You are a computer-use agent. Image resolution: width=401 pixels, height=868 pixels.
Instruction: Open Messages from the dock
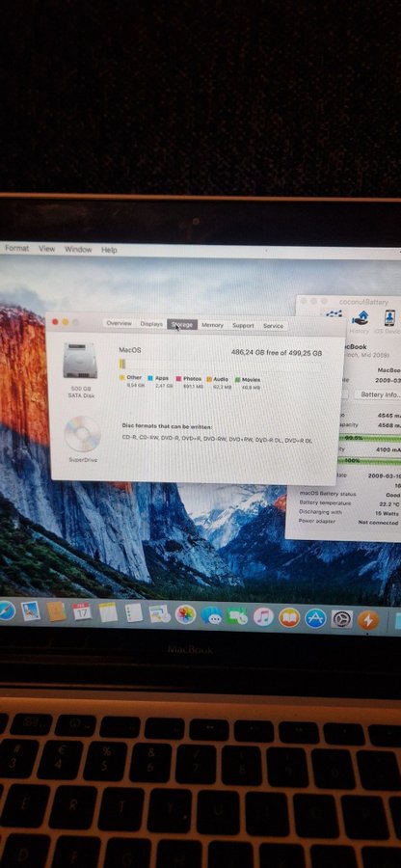(211, 615)
